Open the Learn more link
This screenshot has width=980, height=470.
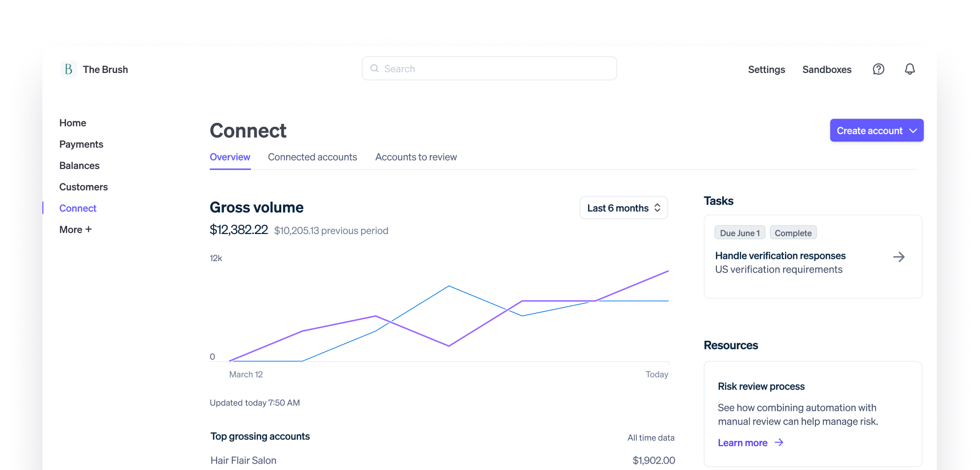(x=743, y=443)
